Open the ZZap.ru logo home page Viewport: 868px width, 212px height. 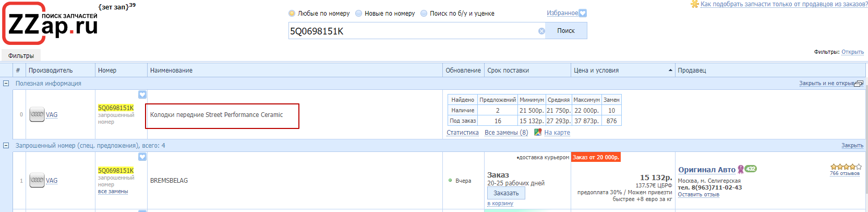(51, 23)
